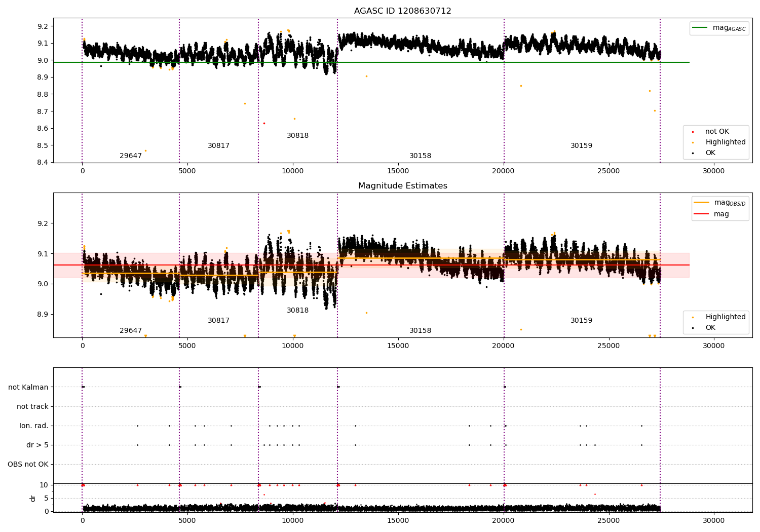This screenshot has width=760, height=532.
Task: Click obsid label 29647 in AGASC ID plot
Action: click(x=131, y=156)
